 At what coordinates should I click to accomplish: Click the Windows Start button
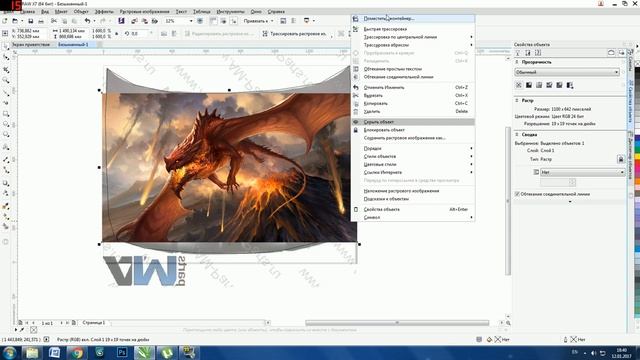pos(9,352)
